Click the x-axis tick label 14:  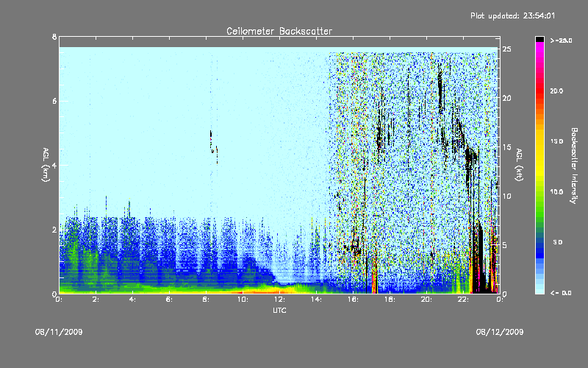[x=316, y=300]
